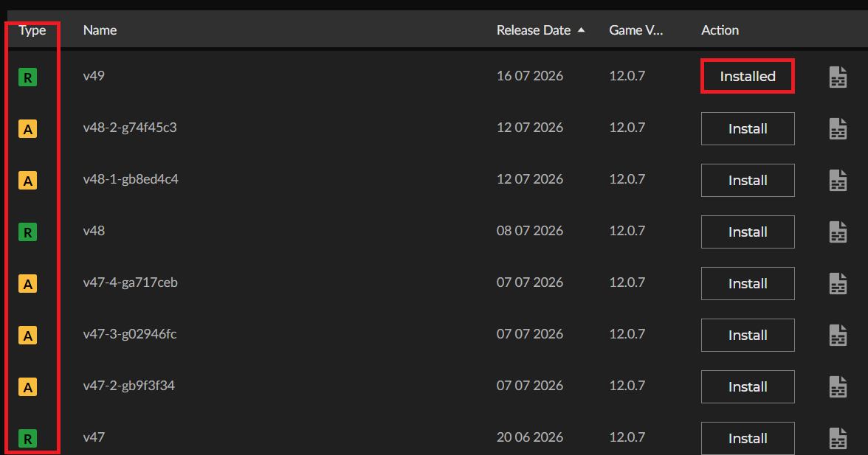Open changelog icon for v49

(838, 77)
